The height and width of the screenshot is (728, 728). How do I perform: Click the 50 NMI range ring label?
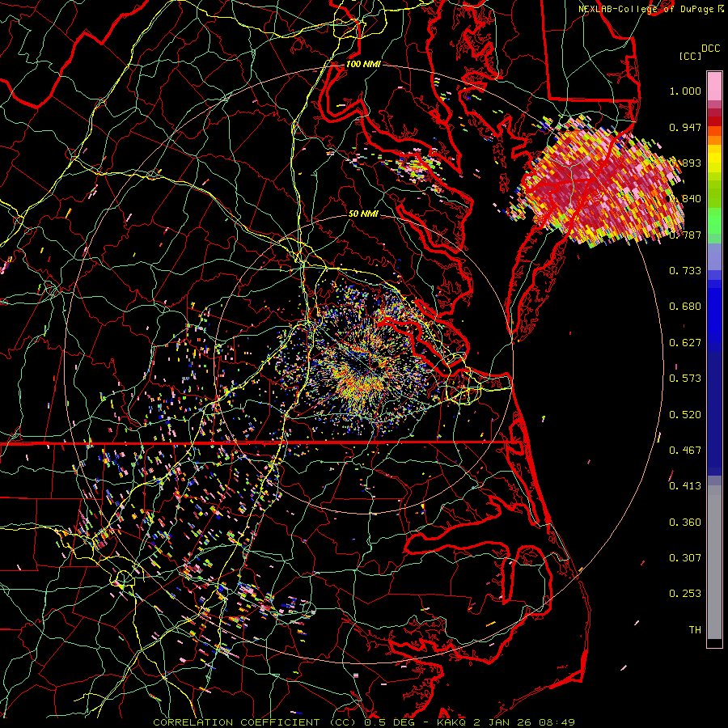pos(363,214)
